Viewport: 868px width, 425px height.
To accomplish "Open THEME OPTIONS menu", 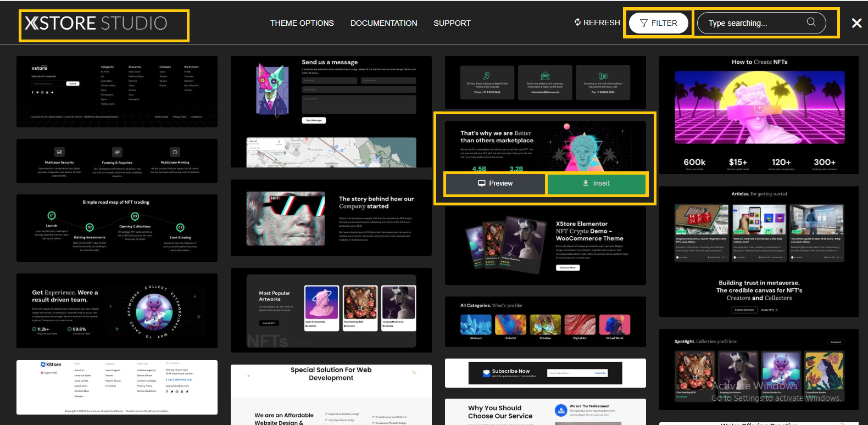I will pyautogui.click(x=302, y=23).
